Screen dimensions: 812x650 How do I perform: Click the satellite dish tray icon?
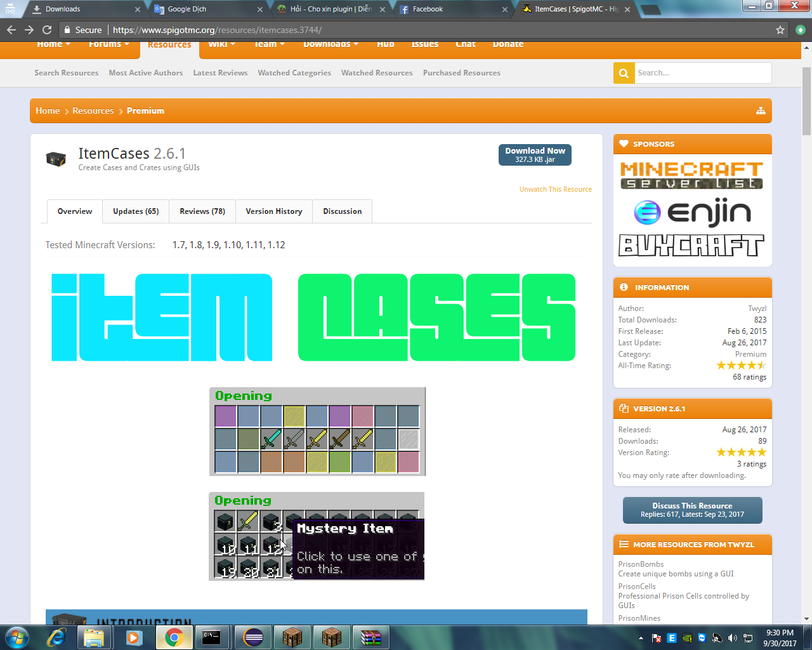717,638
